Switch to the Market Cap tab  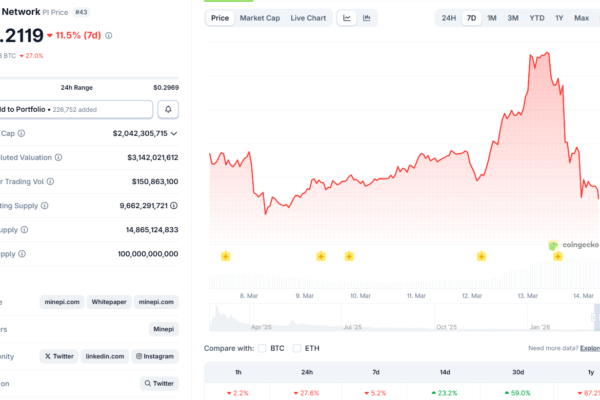pos(259,18)
